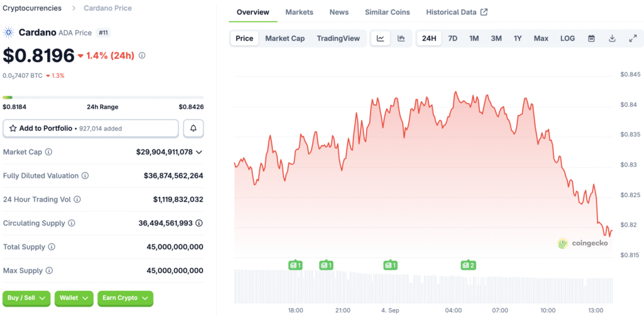Click the volume bars below the chart
The height and width of the screenshot is (316, 644).
tap(423, 286)
